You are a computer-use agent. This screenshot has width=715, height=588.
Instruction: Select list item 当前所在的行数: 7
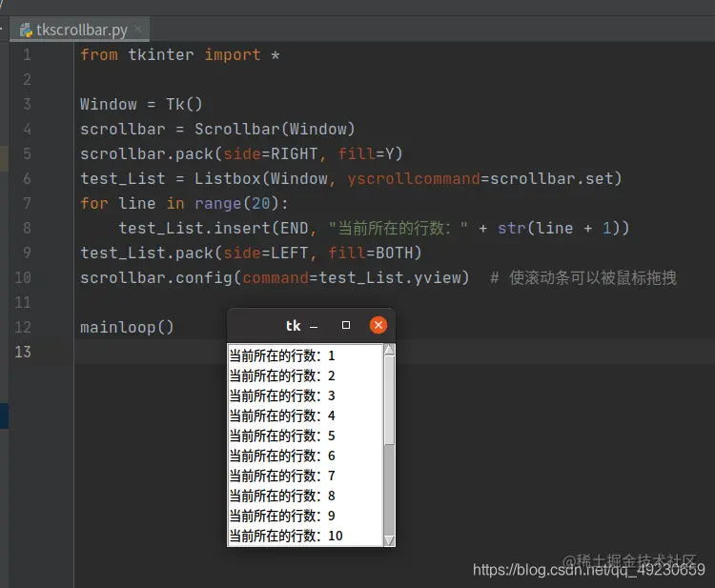[x=305, y=476]
